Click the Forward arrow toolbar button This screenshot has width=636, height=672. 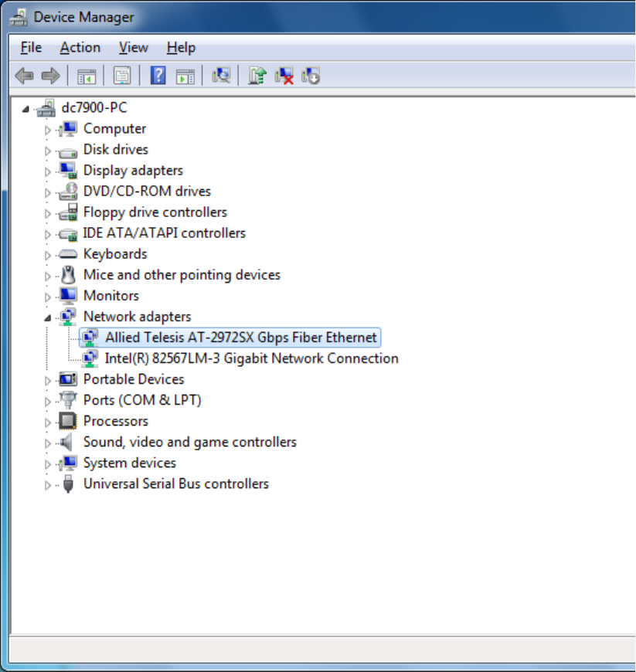pos(50,76)
